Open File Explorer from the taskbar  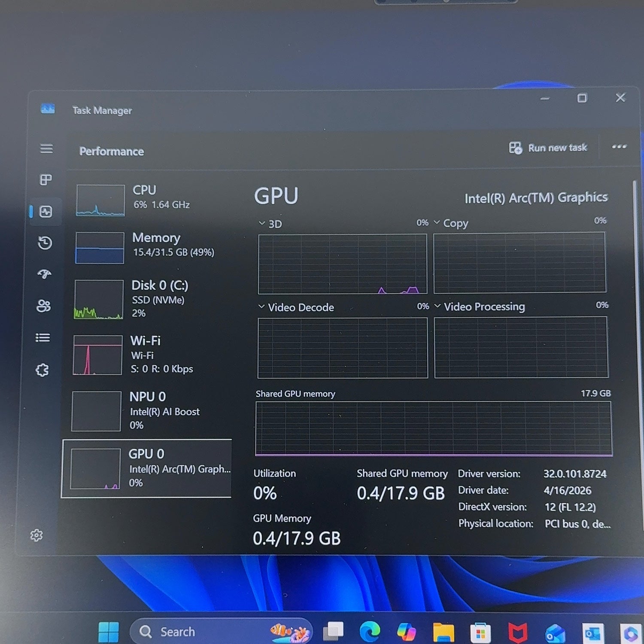point(444,632)
